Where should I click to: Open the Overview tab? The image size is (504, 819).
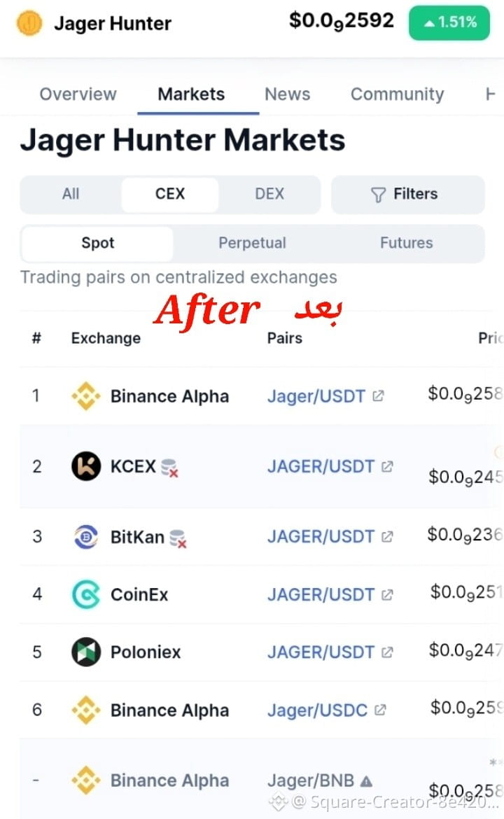click(78, 94)
